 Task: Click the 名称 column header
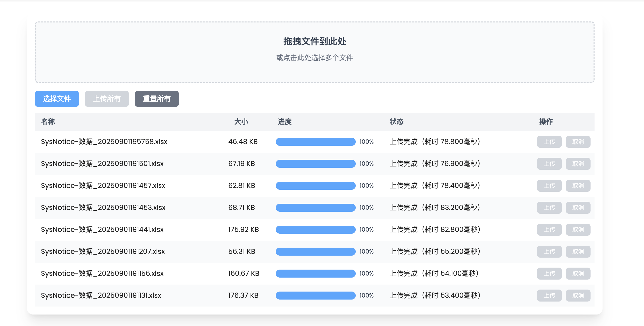point(48,122)
